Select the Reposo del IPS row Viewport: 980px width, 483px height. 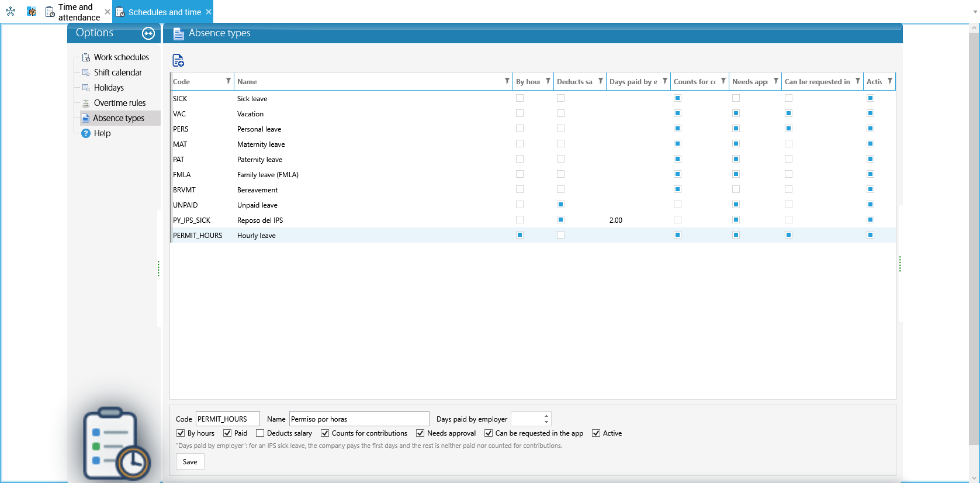click(x=533, y=220)
